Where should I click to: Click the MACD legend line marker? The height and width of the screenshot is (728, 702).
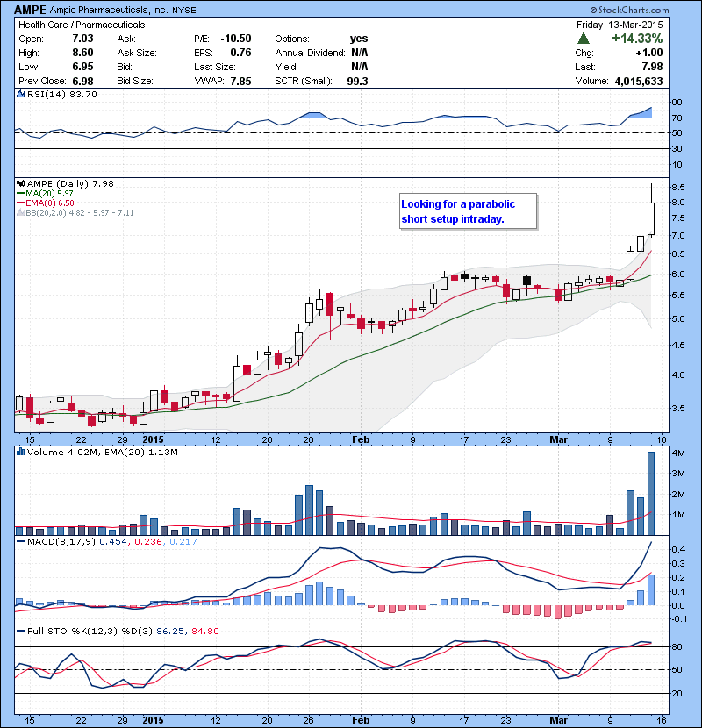20,541
